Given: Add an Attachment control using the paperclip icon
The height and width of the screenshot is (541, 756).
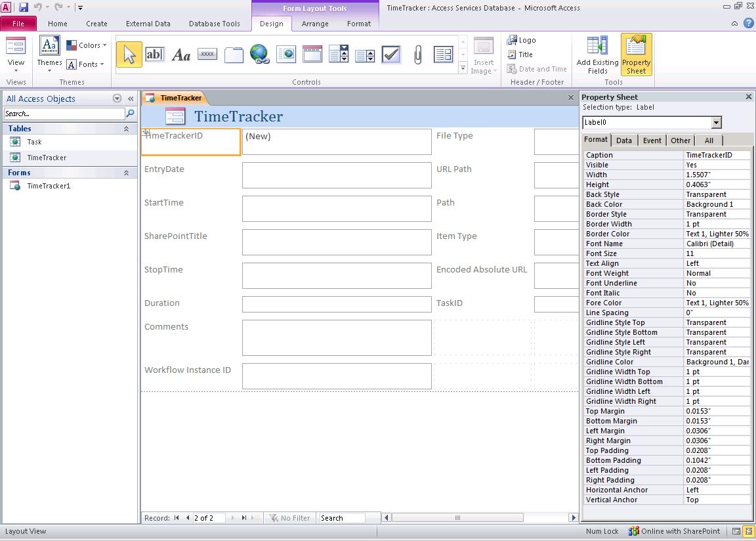Looking at the screenshot, I should click(x=418, y=54).
